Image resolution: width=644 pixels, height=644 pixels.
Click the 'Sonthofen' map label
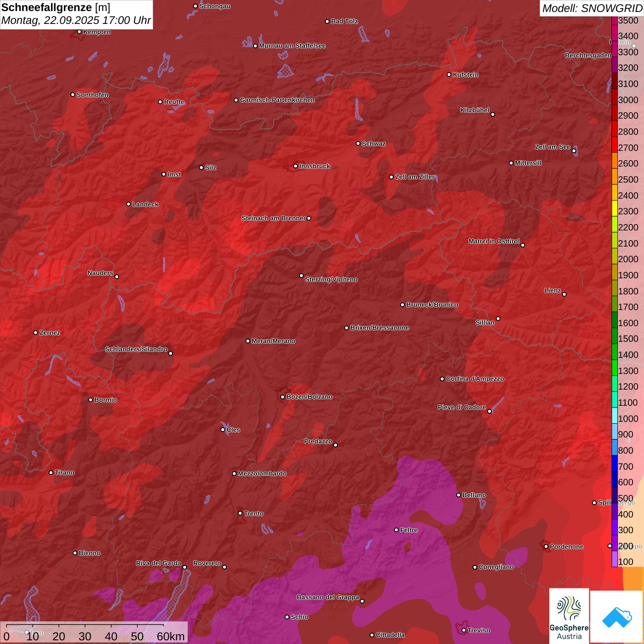[x=92, y=95]
